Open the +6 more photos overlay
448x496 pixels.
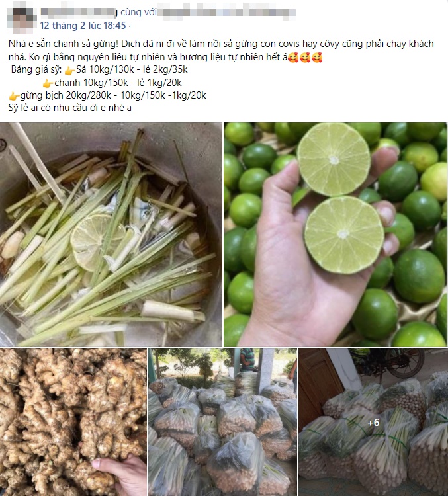[x=373, y=422]
